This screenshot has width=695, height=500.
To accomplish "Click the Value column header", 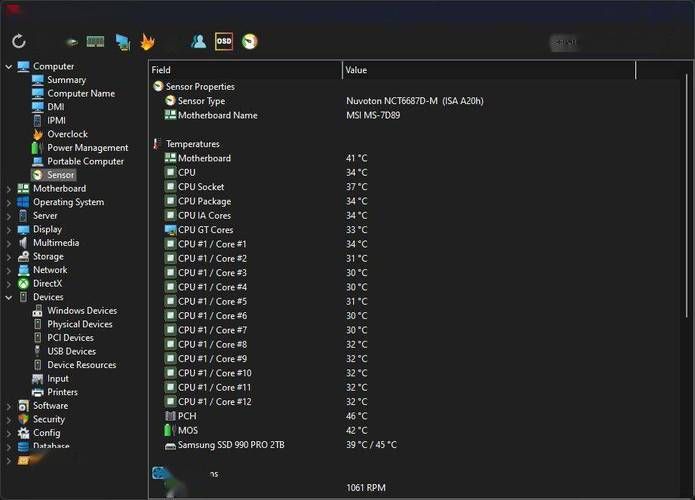I will (488, 70).
